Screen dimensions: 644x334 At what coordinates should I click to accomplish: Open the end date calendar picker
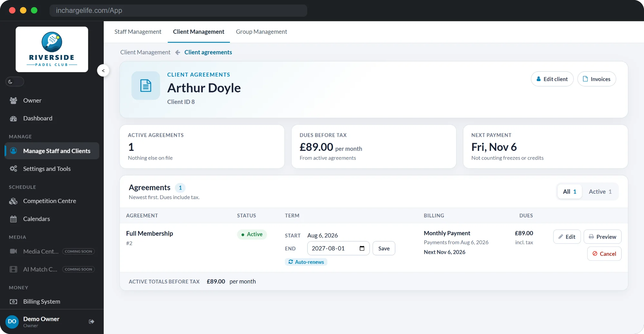pyautogui.click(x=362, y=248)
